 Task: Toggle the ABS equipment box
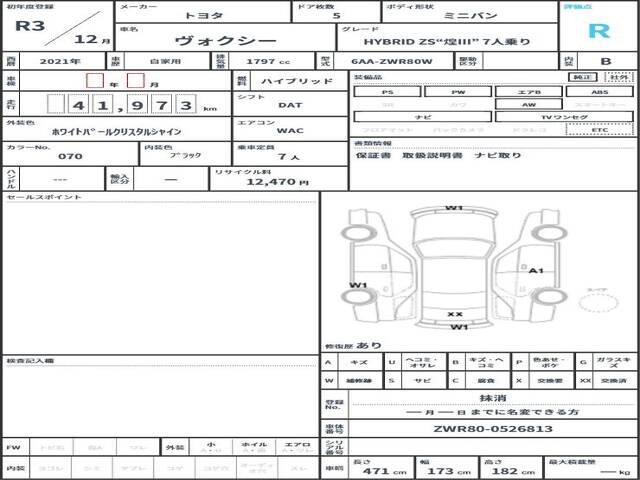point(599,91)
